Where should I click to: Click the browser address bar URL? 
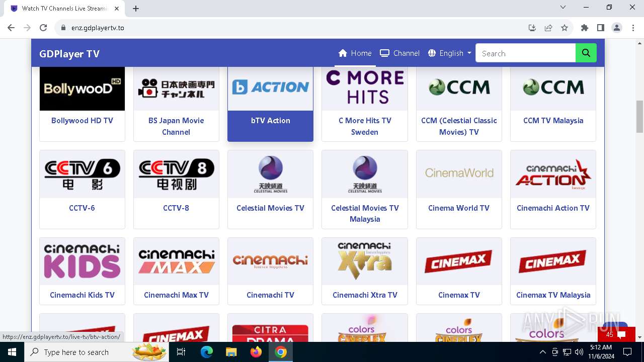[98, 28]
